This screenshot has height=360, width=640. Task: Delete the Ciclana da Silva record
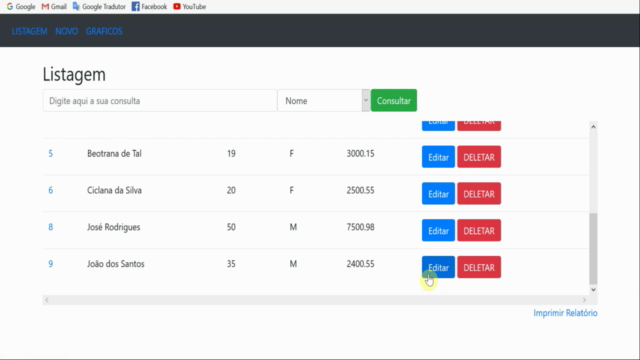click(x=479, y=194)
